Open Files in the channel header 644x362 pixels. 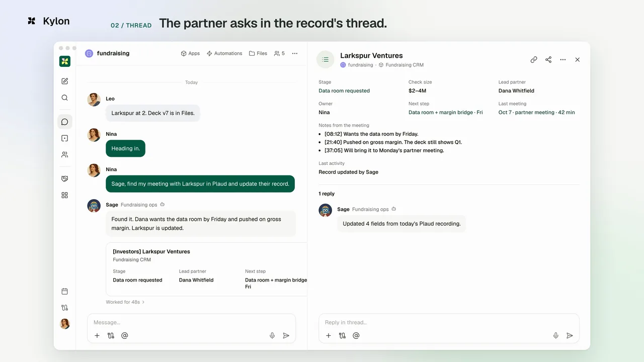point(258,53)
